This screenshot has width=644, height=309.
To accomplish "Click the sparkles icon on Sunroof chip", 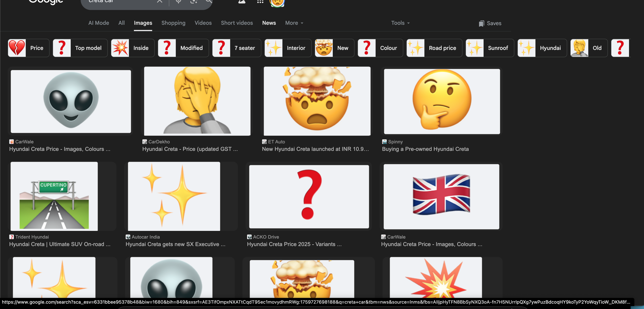I will (x=475, y=48).
